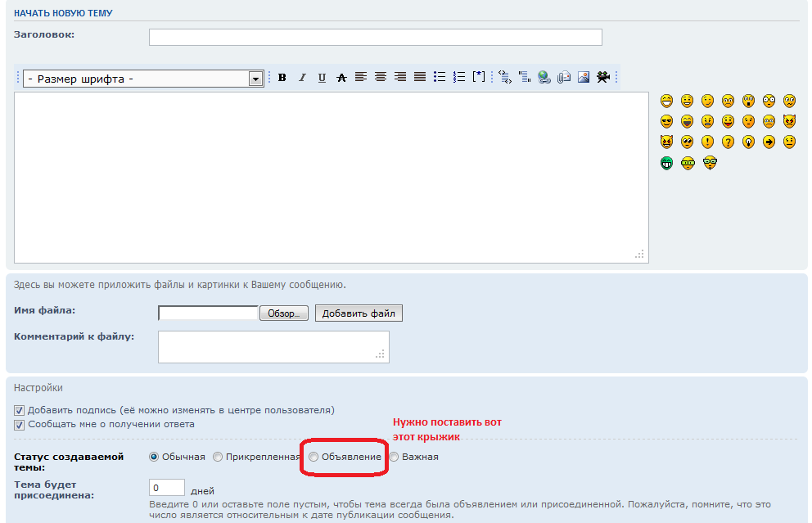This screenshot has width=812, height=523.
Task: Insert an image into the message
Action: 584,78
